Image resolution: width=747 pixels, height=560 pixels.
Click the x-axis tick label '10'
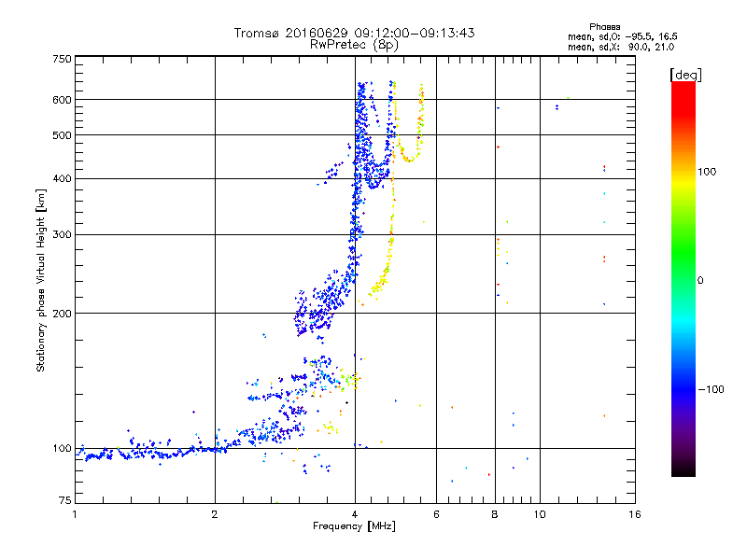pos(540,514)
